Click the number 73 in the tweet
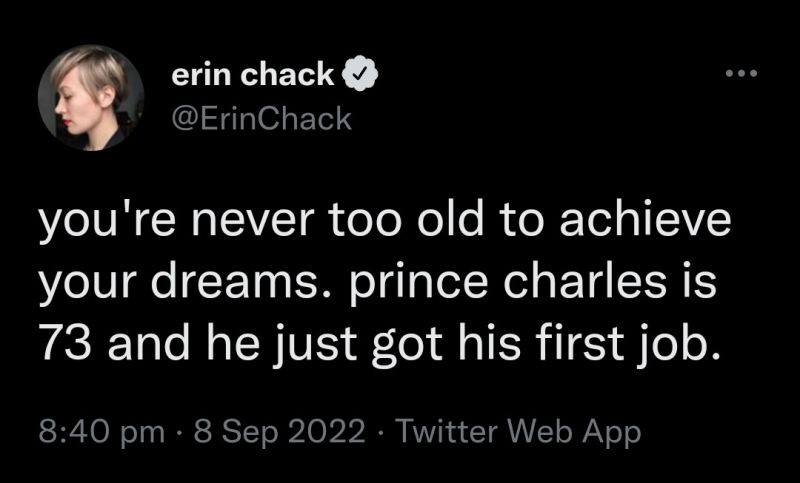This screenshot has height=483, width=800. pos(68,342)
